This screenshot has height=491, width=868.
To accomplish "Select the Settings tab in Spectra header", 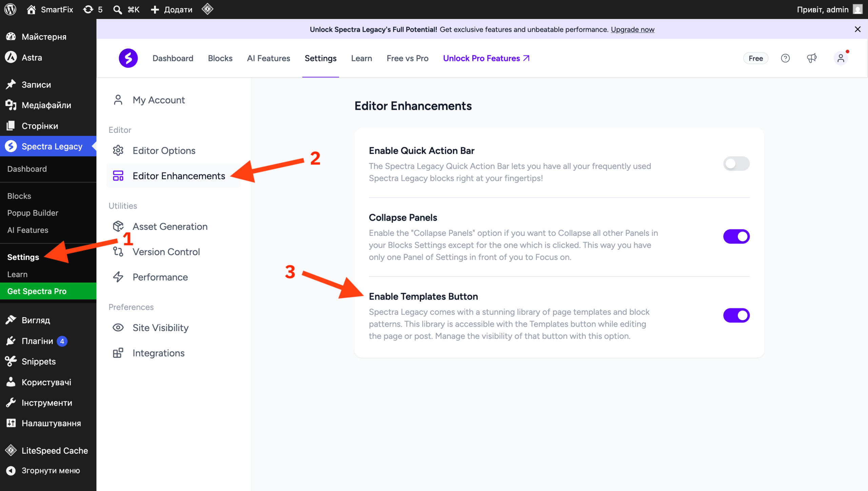I will pos(320,58).
